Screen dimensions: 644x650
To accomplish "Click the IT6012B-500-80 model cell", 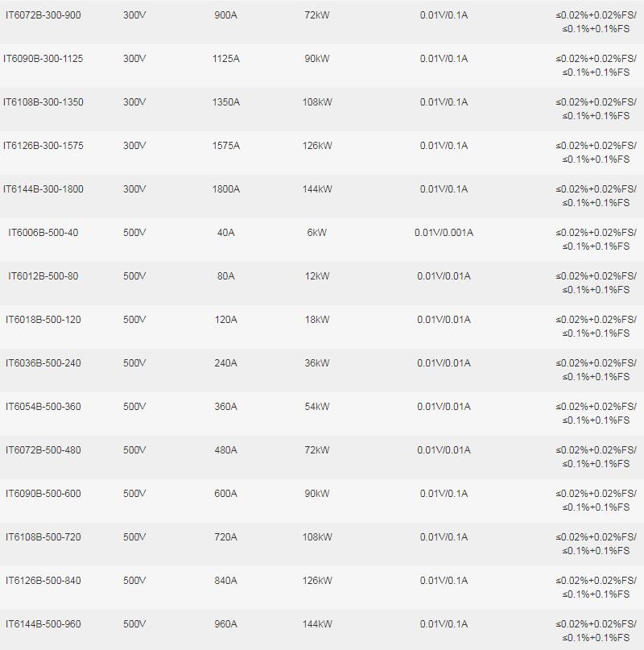I will coord(43,276).
